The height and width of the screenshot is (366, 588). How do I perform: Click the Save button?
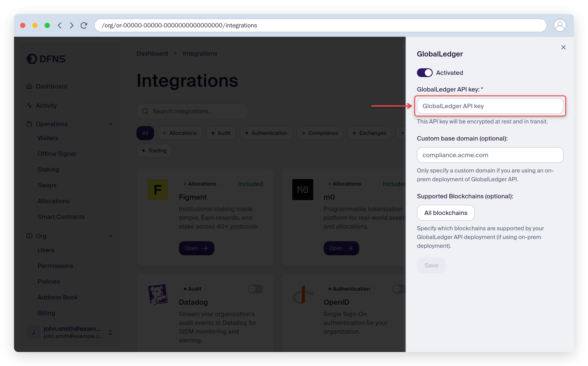point(431,265)
